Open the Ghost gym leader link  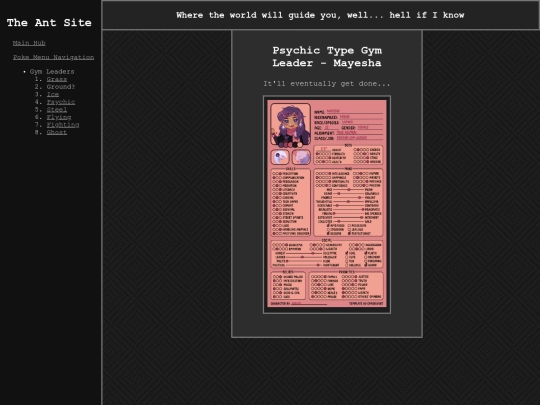coord(57,132)
